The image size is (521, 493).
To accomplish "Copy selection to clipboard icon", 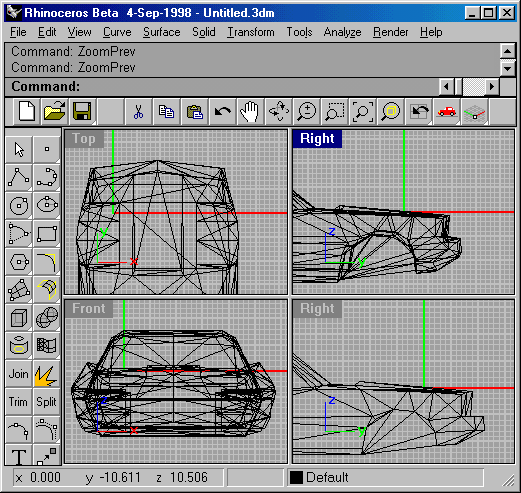I will coord(166,111).
